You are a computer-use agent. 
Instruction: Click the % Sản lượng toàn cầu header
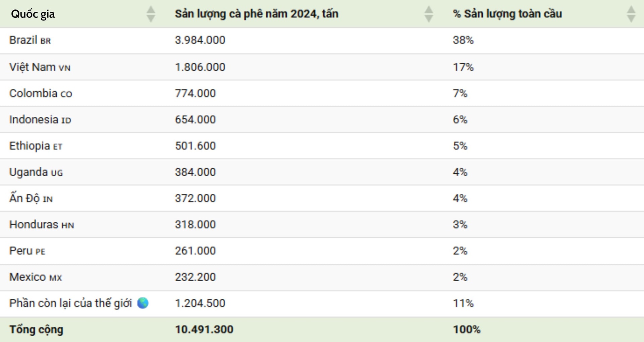point(507,14)
